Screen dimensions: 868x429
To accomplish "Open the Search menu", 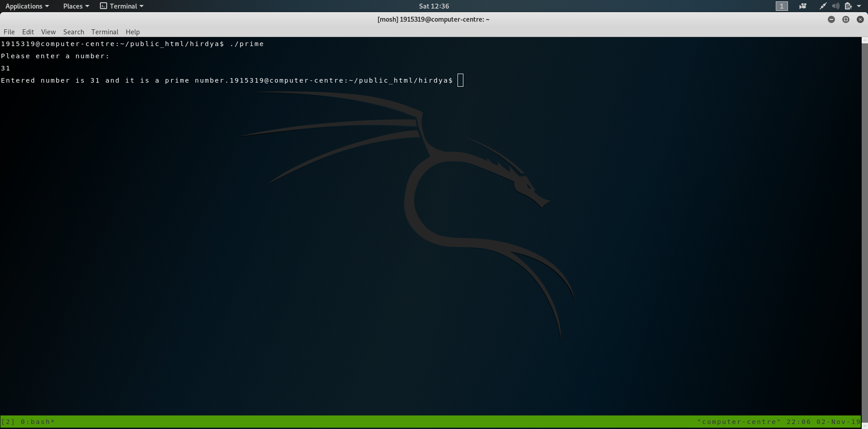I will click(74, 32).
